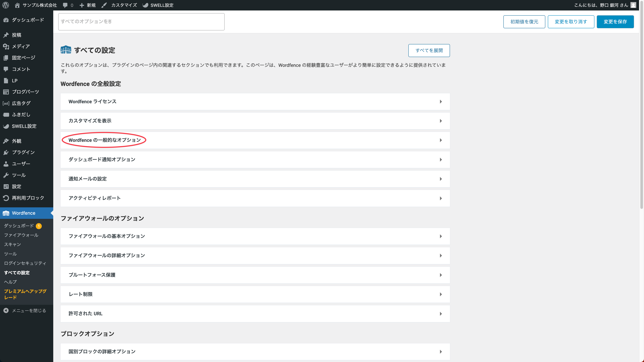Expand レート制限 section

441,294
